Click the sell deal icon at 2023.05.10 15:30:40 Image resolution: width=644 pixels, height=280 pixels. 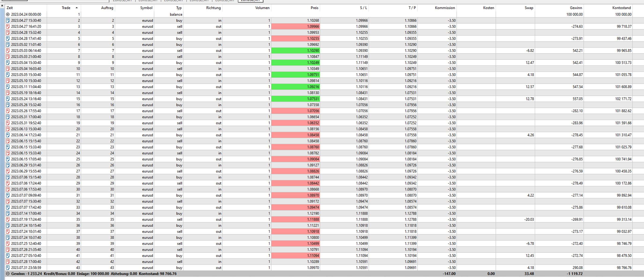click(8, 81)
